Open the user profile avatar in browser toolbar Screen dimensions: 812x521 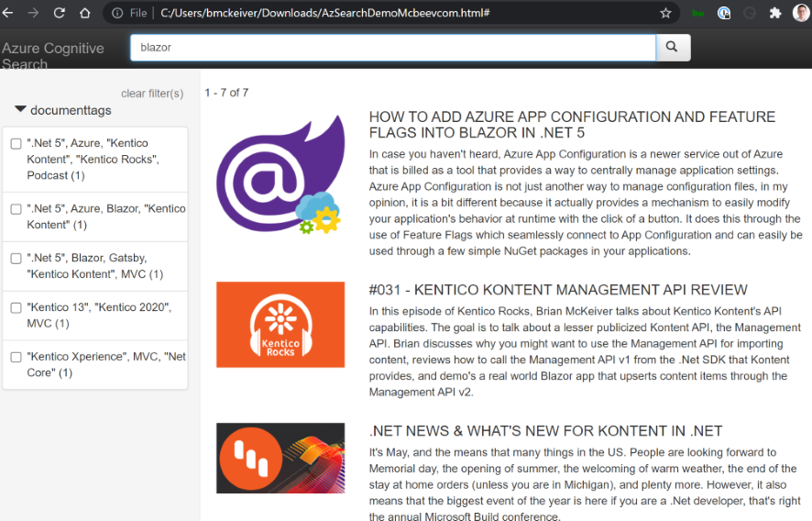point(800,13)
